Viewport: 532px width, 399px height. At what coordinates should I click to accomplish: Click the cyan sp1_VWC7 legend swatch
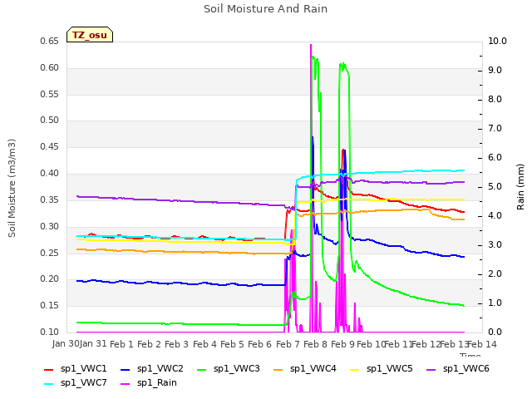(49, 384)
